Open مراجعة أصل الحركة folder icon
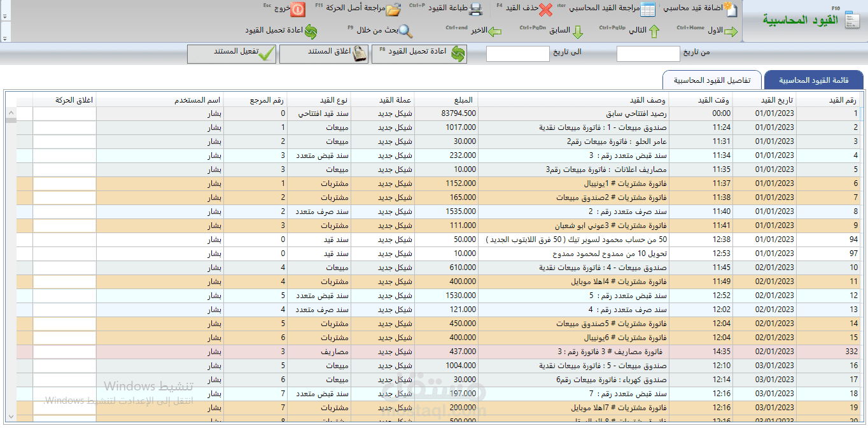Image resolution: width=868 pixels, height=428 pixels. [x=393, y=10]
